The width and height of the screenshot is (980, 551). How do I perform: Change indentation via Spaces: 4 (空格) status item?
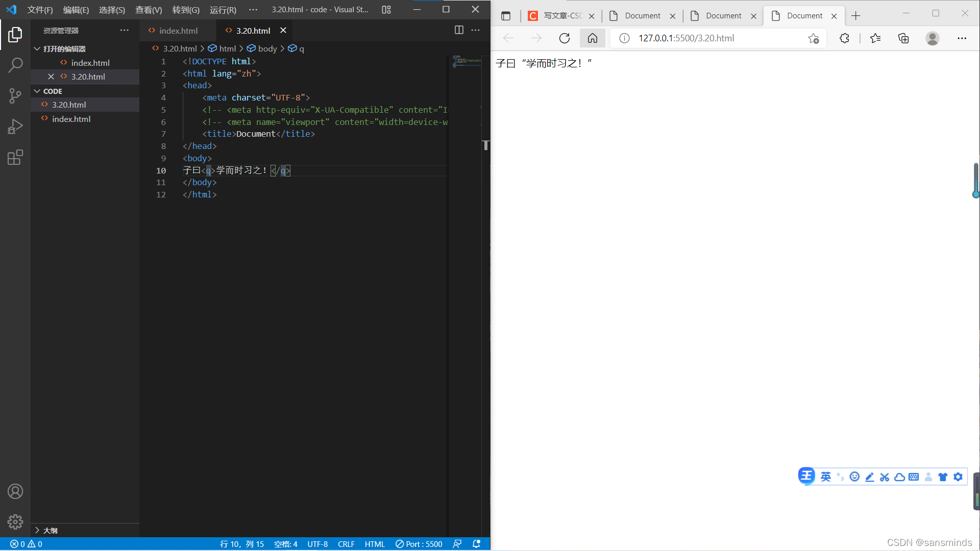(x=286, y=544)
